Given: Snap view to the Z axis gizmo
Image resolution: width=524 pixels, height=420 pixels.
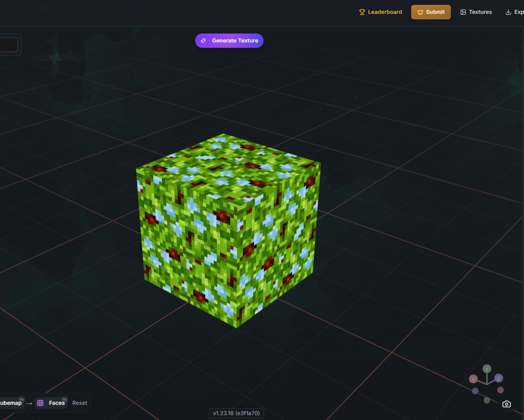Looking at the screenshot, I should (499, 378).
